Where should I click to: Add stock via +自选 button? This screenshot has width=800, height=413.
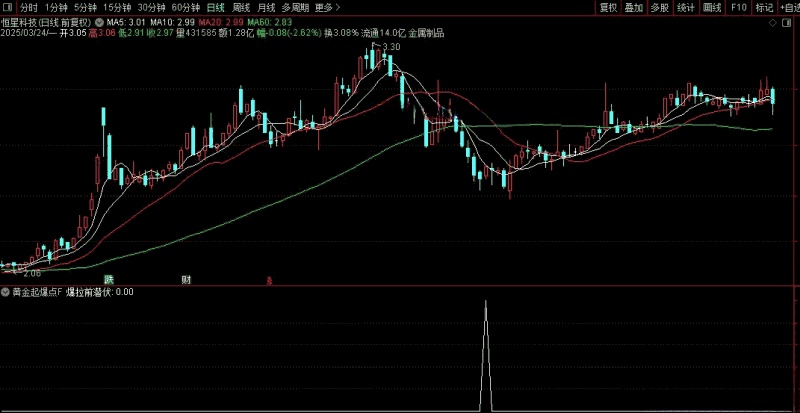pos(789,7)
